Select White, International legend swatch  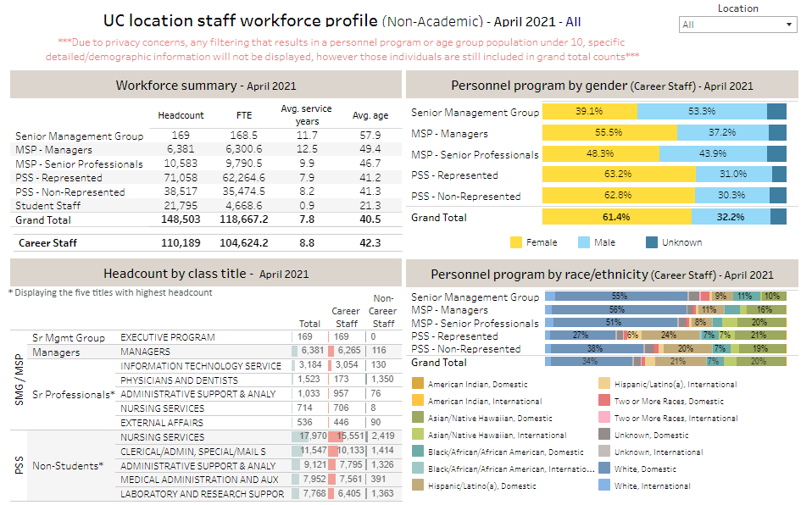(x=603, y=486)
